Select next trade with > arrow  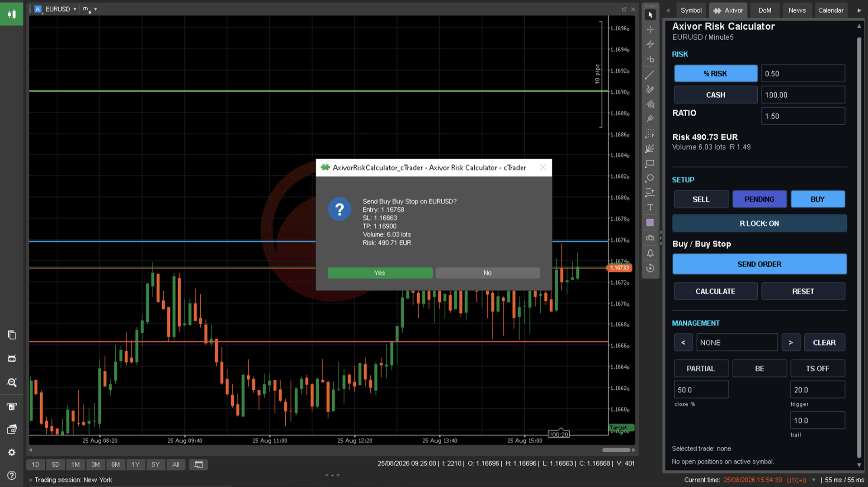(x=791, y=343)
